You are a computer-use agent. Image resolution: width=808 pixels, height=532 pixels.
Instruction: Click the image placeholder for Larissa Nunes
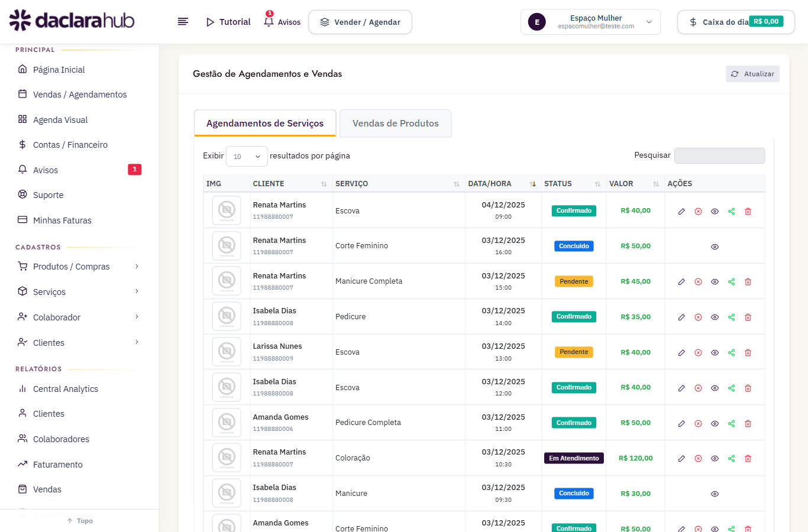tap(227, 352)
